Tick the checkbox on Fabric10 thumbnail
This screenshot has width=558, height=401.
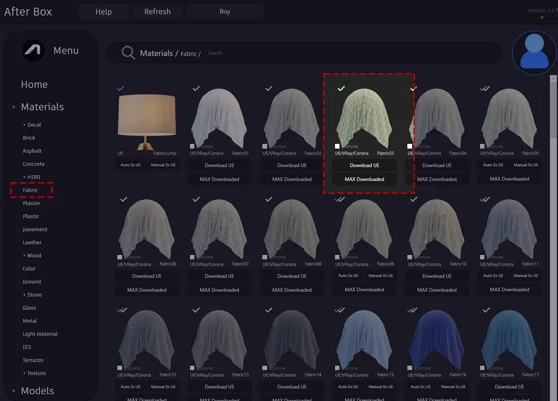410,257
